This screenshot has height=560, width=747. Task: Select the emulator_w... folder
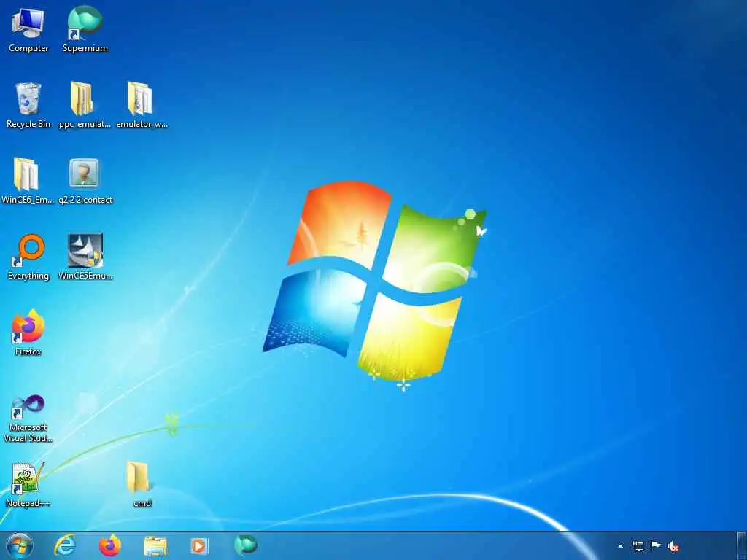tap(142, 105)
